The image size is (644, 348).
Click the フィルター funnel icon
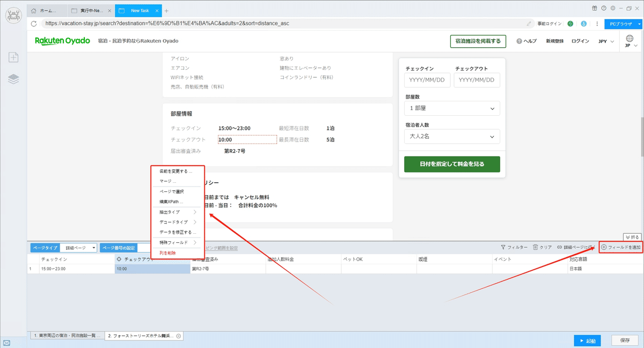[503, 247]
